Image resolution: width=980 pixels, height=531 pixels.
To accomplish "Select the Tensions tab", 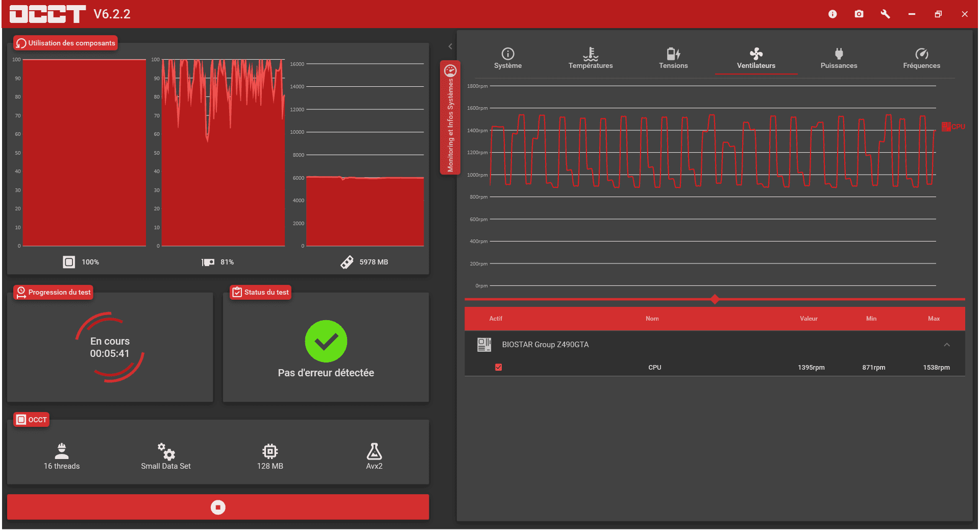I will point(673,58).
